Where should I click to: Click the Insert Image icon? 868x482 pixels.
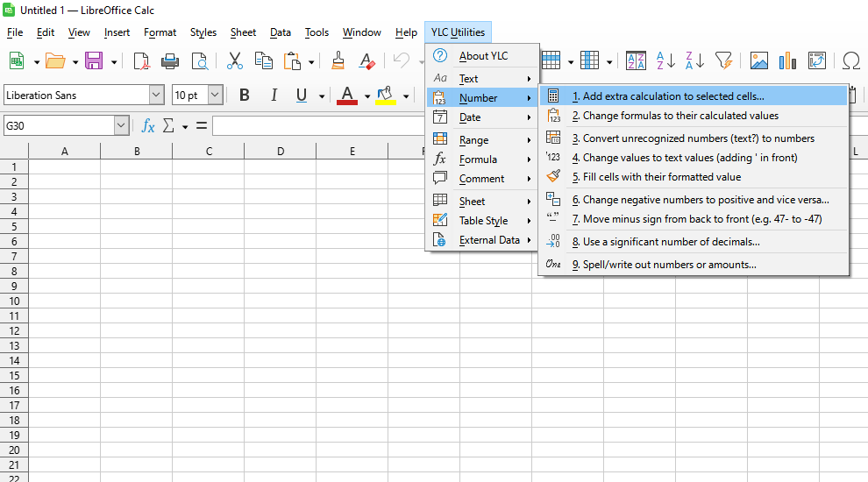pos(759,60)
